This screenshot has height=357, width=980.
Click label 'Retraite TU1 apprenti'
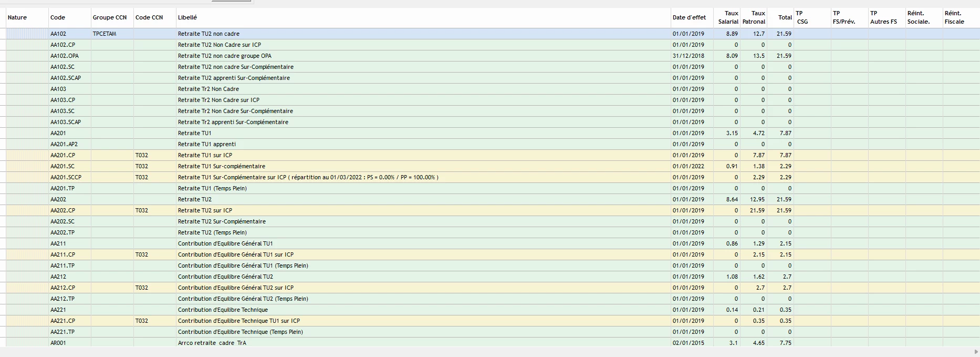coord(207,144)
